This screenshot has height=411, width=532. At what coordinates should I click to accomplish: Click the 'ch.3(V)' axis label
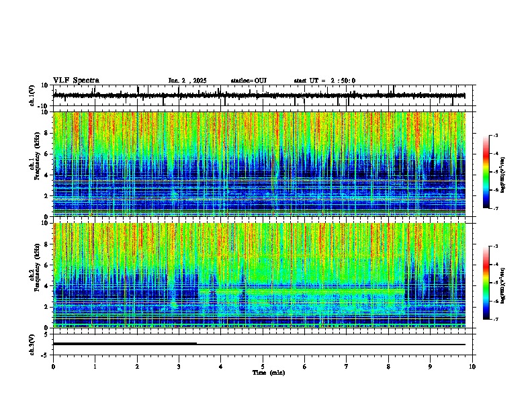[32, 345]
